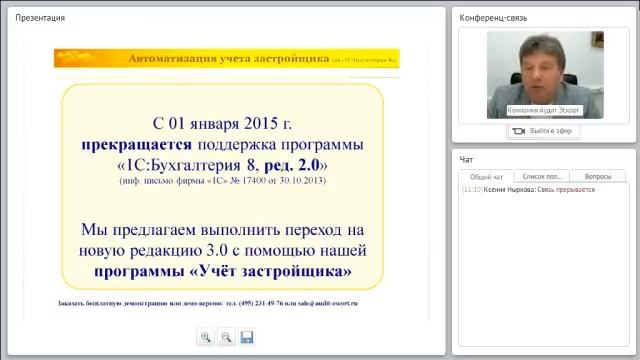Click the 'Выйти в эфир' broadcast button
The height and width of the screenshot is (360, 640).
(x=543, y=131)
